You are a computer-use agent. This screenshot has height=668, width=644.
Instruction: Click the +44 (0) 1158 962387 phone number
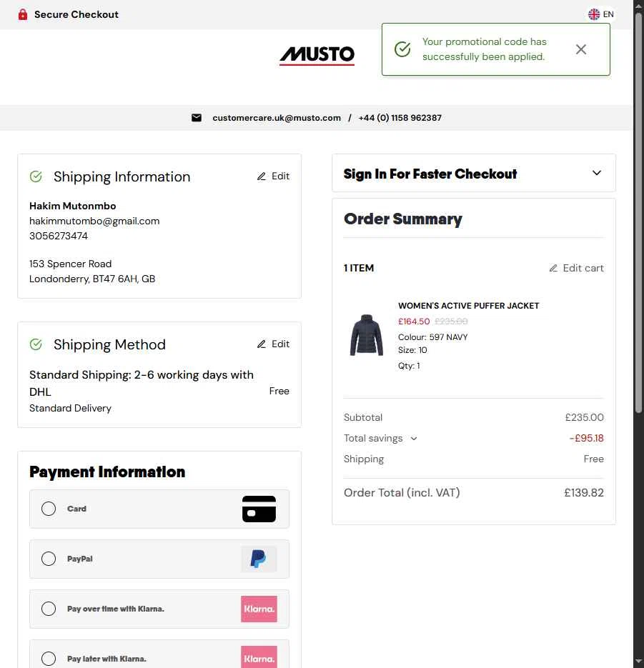[400, 118]
